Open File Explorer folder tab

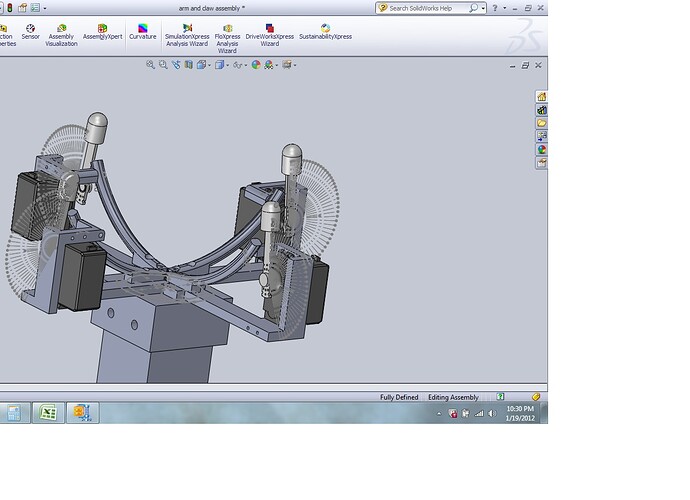coord(542,123)
